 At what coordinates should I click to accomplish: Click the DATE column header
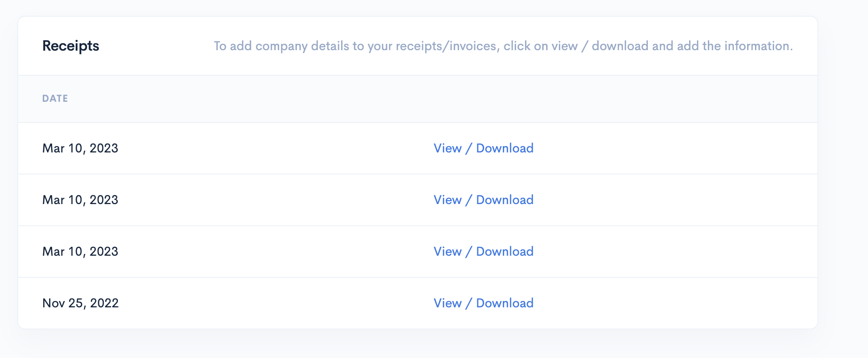pos(55,98)
